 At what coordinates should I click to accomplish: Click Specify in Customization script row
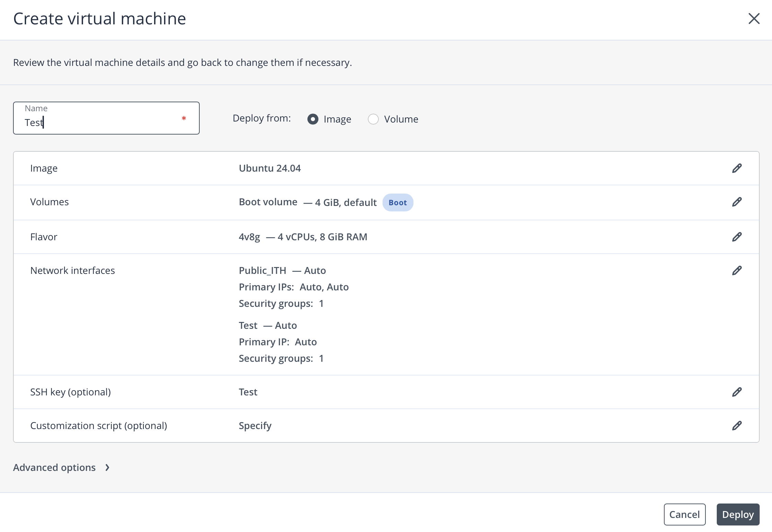(255, 426)
